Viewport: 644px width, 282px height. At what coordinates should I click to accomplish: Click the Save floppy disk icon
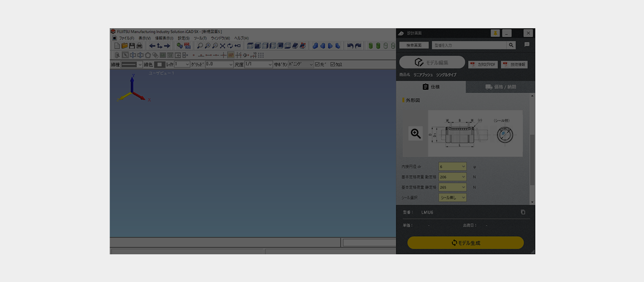point(132,46)
